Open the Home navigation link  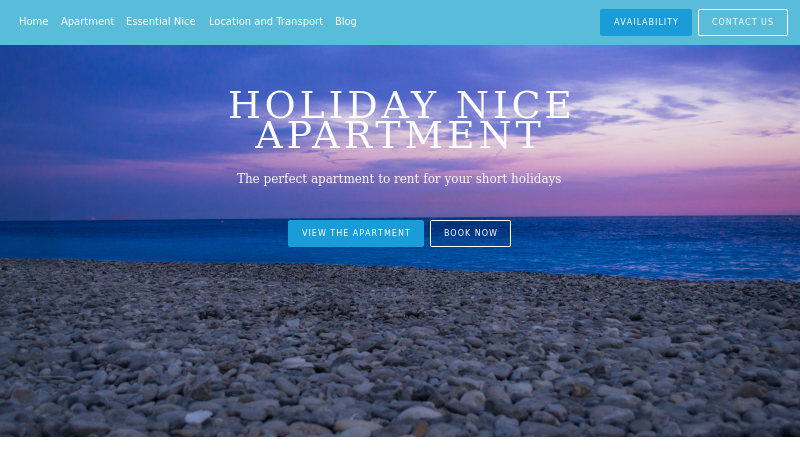(x=34, y=21)
